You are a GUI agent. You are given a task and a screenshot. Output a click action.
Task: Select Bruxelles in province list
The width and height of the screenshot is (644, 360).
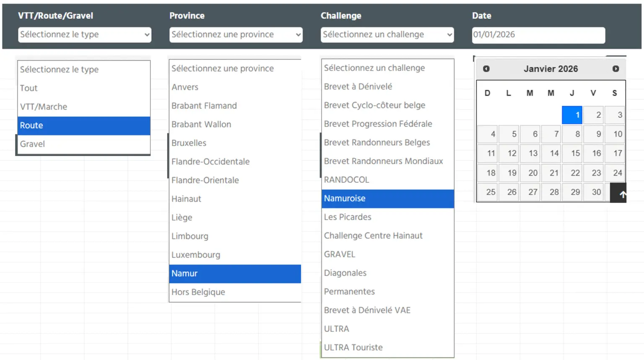(235, 143)
